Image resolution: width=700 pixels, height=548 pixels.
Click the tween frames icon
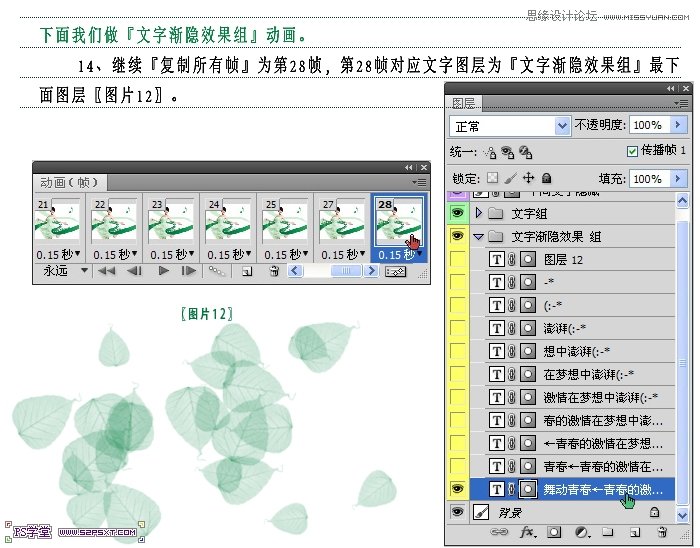click(217, 271)
